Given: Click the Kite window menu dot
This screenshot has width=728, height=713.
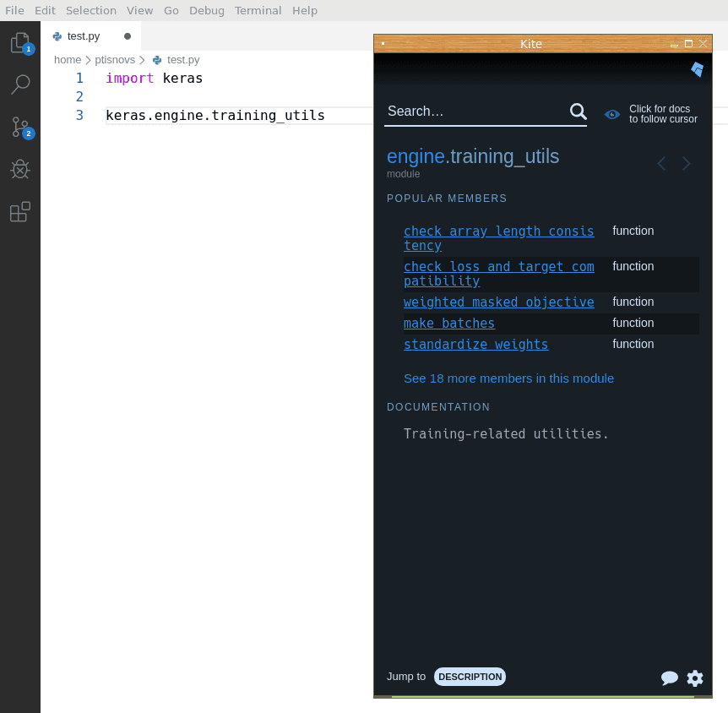Looking at the screenshot, I should (383, 44).
